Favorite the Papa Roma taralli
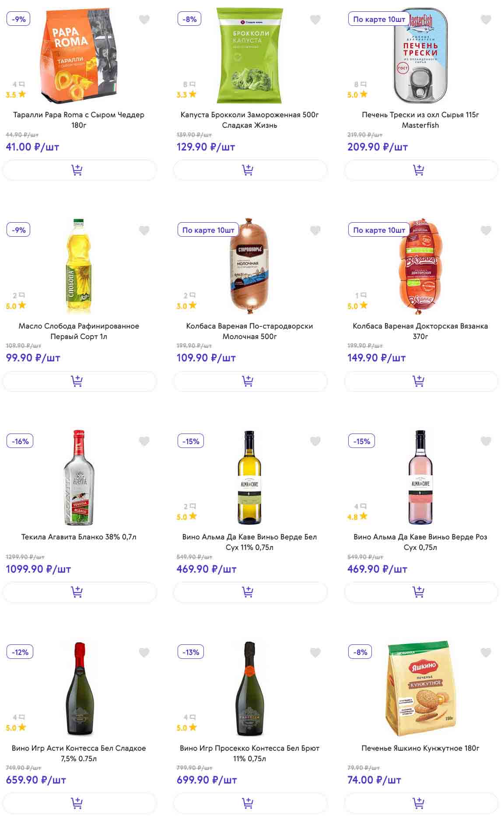The width and height of the screenshot is (504, 822). (144, 20)
